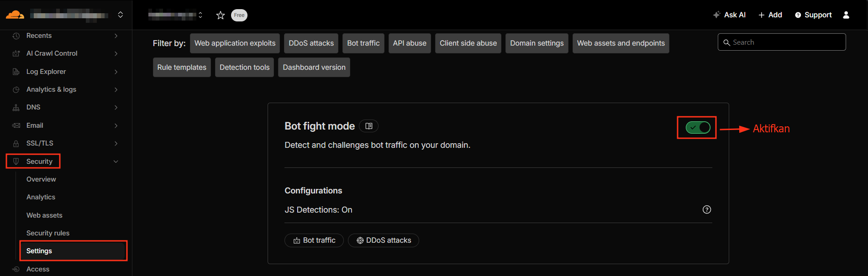
Task: Expand AI Crawl Control chevron
Action: coord(116,53)
